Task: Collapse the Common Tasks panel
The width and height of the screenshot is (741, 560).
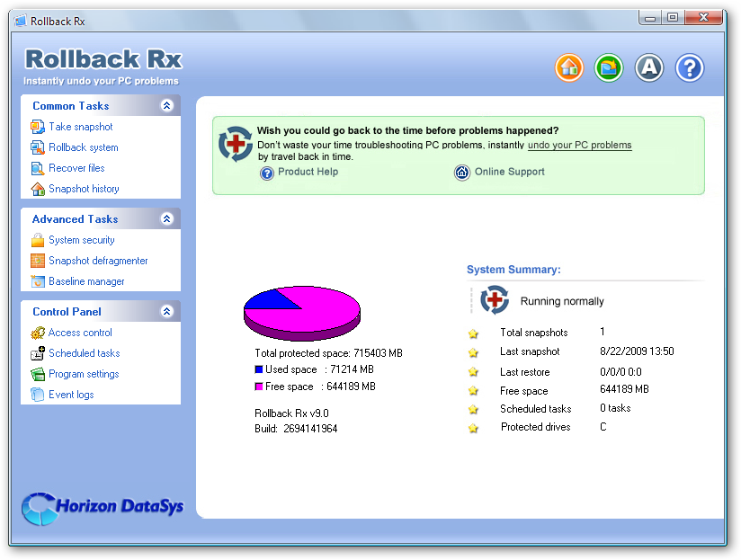Action: [167, 105]
